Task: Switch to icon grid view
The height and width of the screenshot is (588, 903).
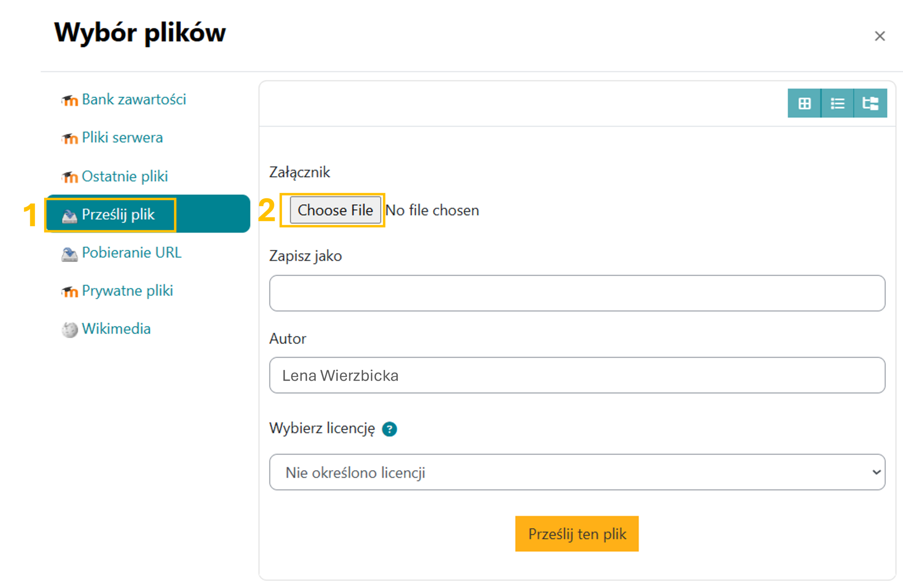Action: 804,103
